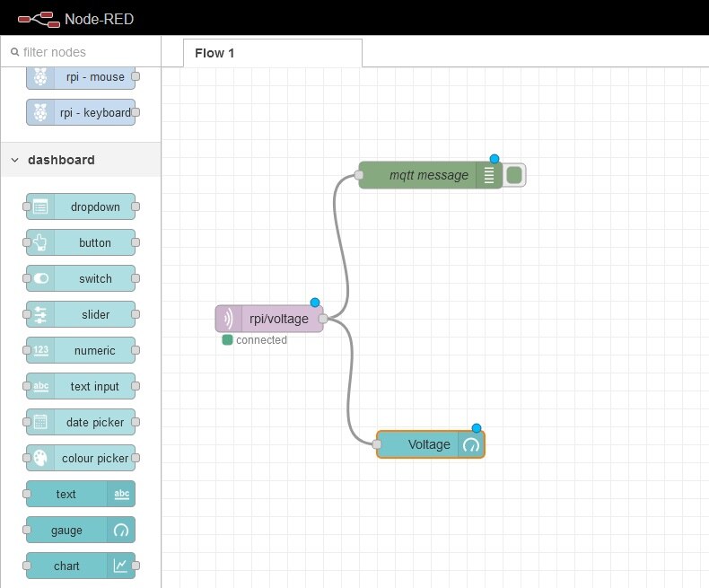This screenshot has width=709, height=588.
Task: Select the switch dashboard node
Action: 81,278
